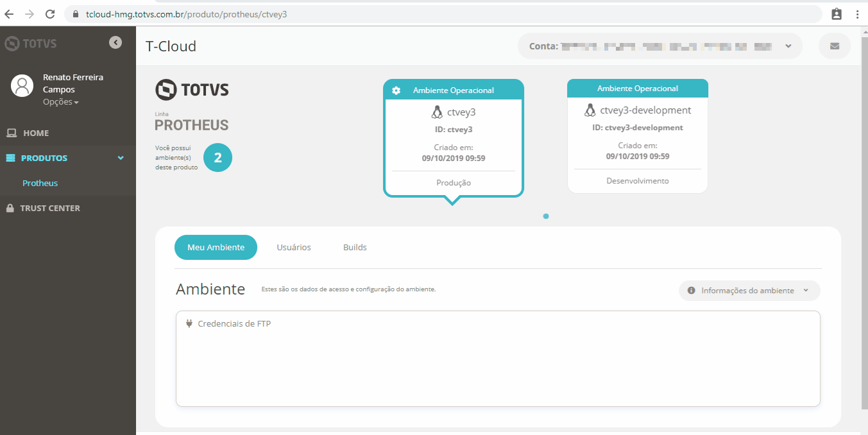Click the Desenvolvimento label on the card

click(638, 181)
